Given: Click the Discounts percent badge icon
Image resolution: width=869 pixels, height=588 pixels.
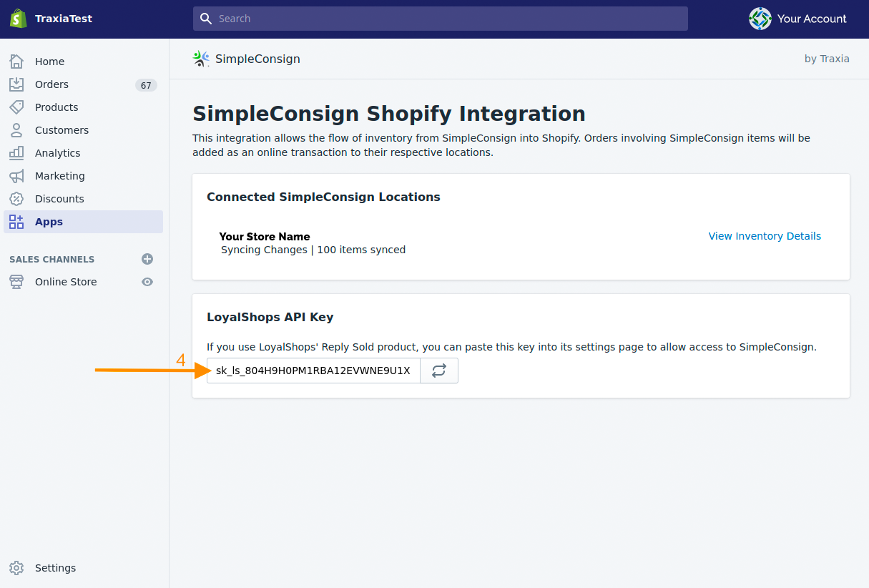Looking at the screenshot, I should pos(16,199).
